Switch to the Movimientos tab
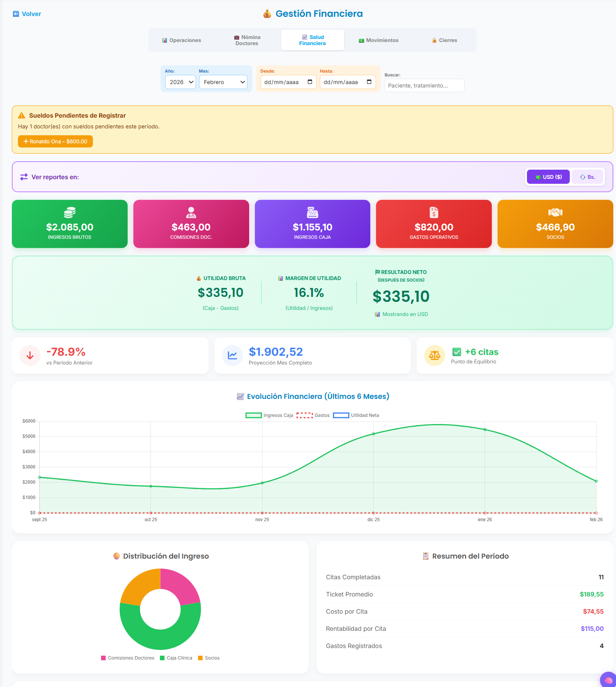616x687 pixels. (x=378, y=40)
